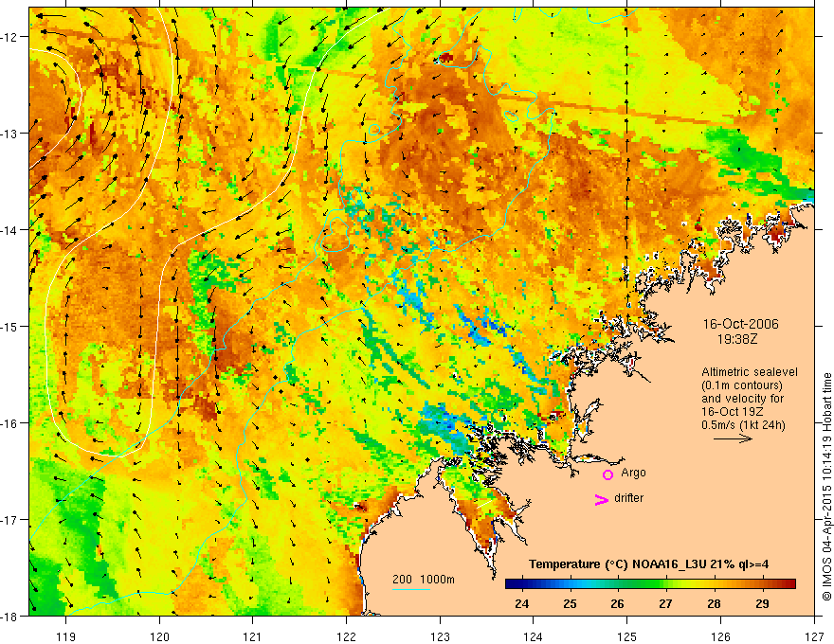Click colour bar tick label 28
Screen dimensions: 834x644
click(714, 603)
